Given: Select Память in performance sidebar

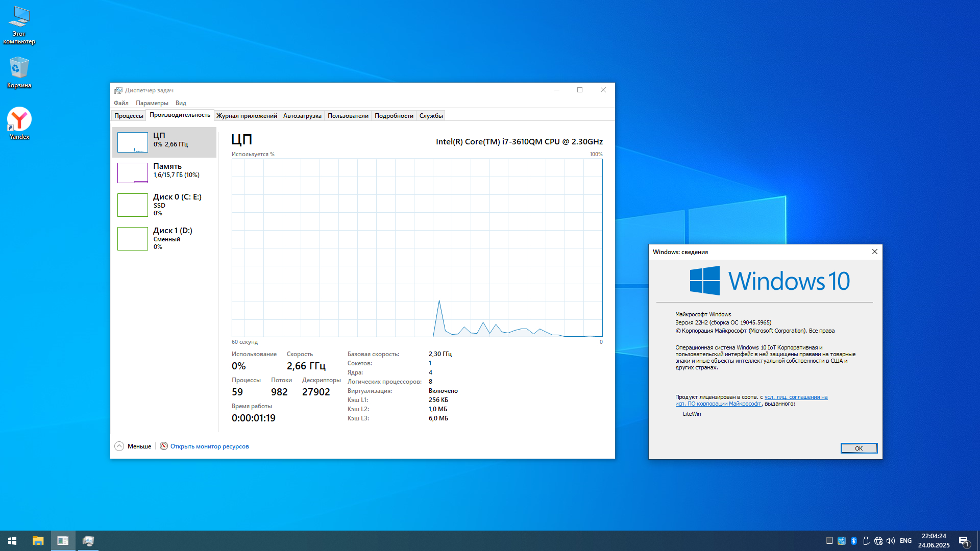Looking at the screenshot, I should (x=164, y=172).
